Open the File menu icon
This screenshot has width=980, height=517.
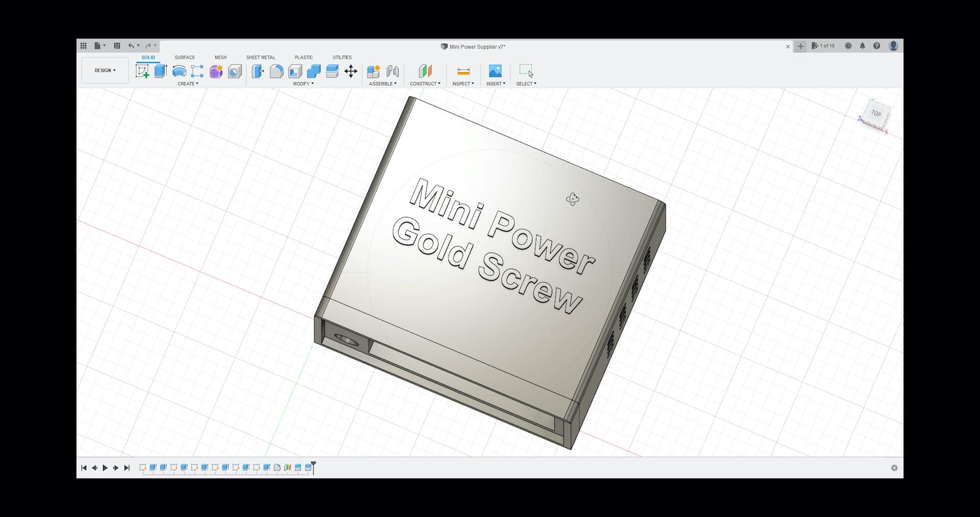97,46
